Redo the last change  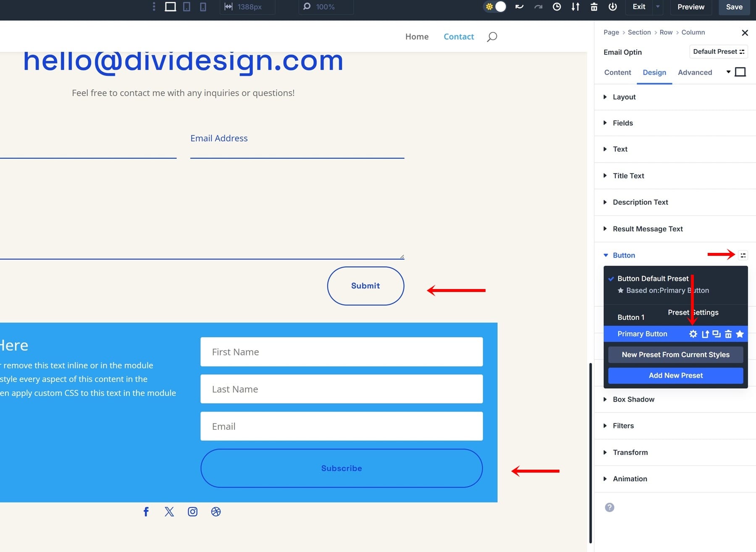tap(538, 7)
